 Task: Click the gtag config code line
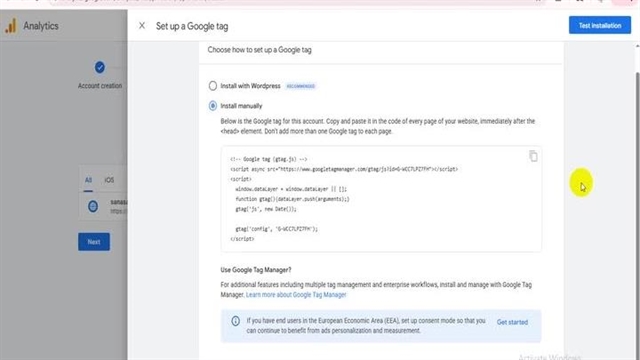coord(276,229)
